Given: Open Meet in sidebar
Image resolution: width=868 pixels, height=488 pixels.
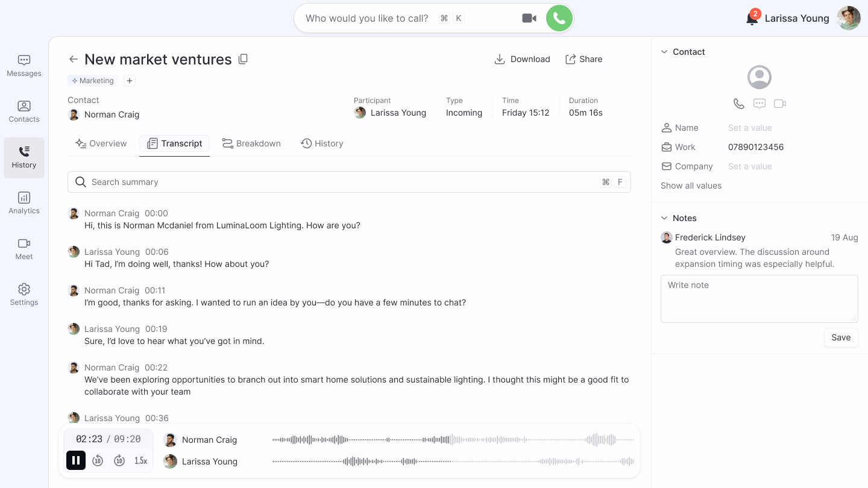Looking at the screenshot, I should [24, 249].
